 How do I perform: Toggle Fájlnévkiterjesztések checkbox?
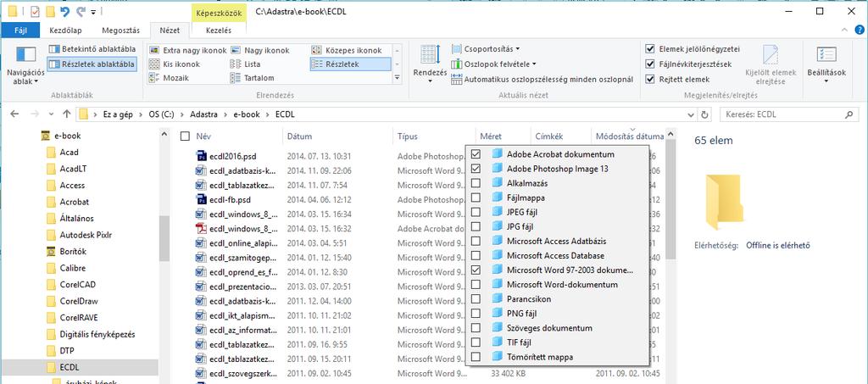click(650, 64)
